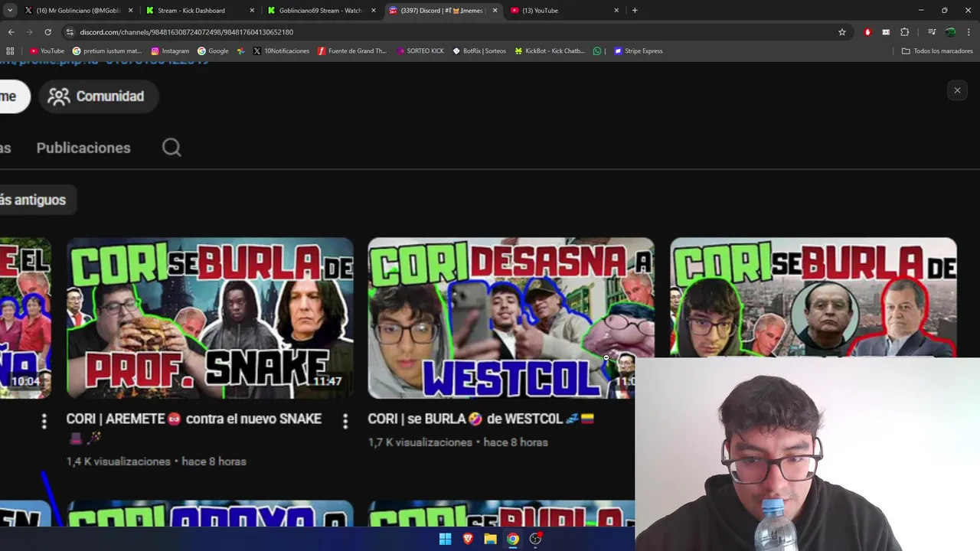Open the tab search dropdown

pyautogui.click(x=10, y=11)
